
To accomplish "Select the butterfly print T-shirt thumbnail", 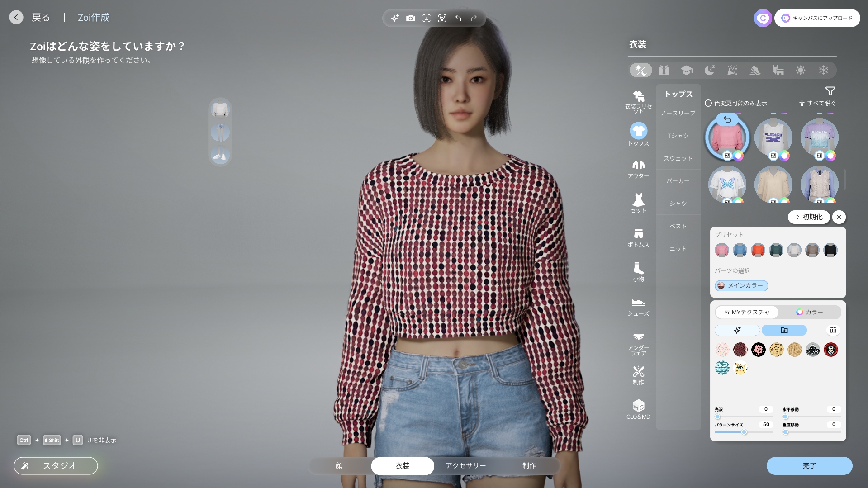I will click(727, 184).
